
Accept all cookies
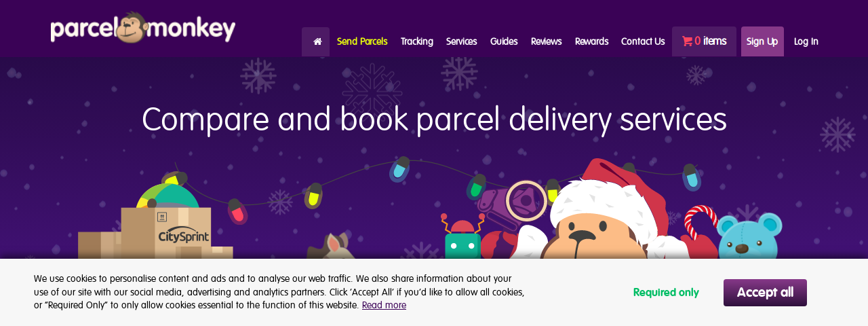[x=765, y=293]
